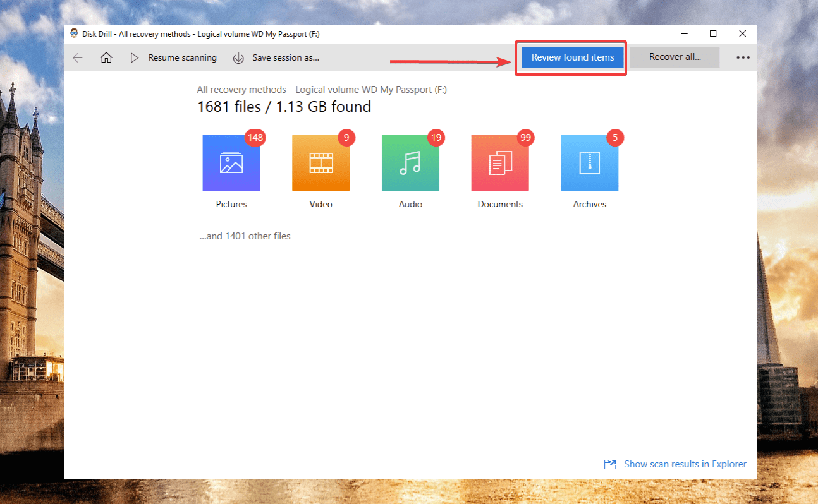818x504 pixels.
Task: Click the Disk Drill window title text
Action: (x=201, y=34)
